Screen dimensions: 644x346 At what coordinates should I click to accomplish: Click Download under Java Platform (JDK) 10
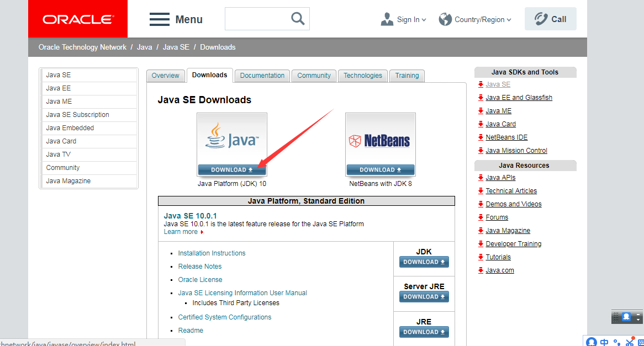click(x=232, y=169)
